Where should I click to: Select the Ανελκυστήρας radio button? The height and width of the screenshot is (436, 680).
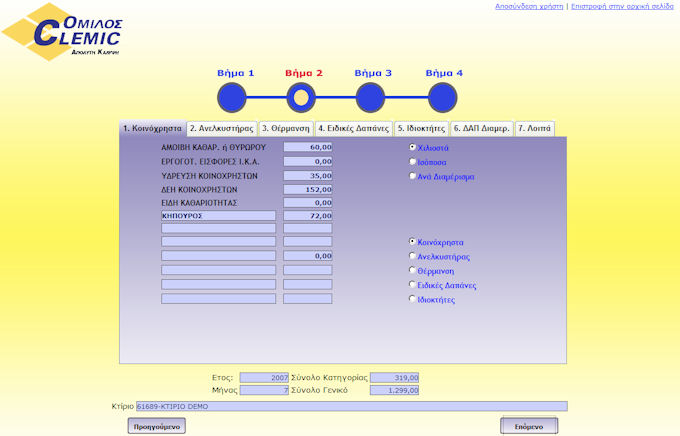(412, 256)
